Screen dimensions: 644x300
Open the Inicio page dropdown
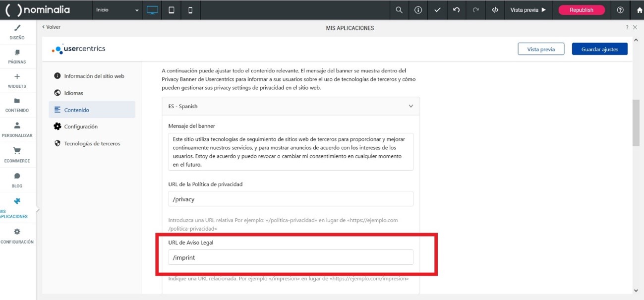(117, 10)
